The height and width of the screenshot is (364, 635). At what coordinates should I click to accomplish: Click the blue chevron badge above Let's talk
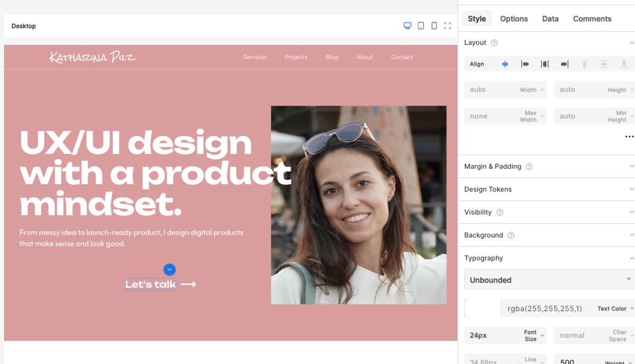[169, 269]
